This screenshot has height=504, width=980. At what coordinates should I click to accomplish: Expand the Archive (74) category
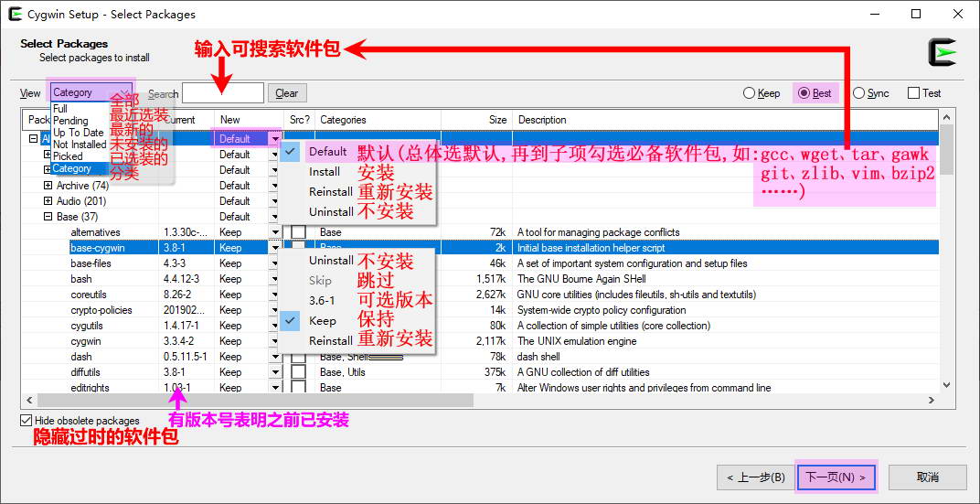tap(48, 186)
